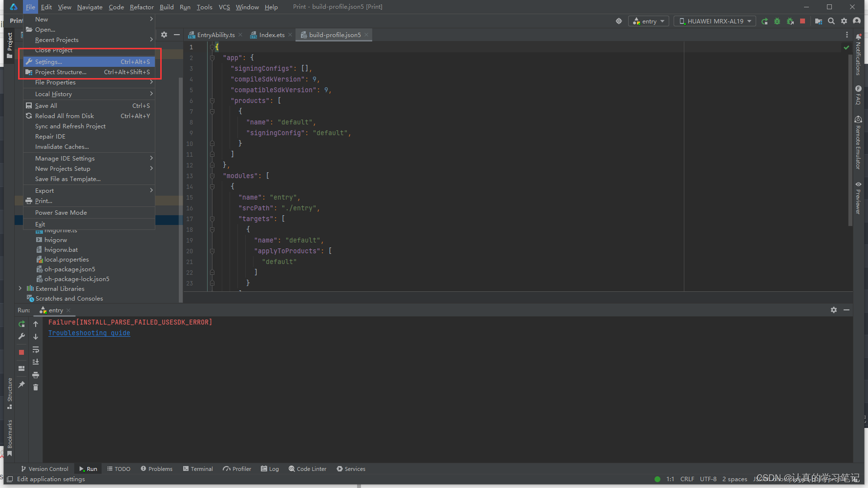Viewport: 868px width, 488px height.
Task: Pin the Run tab
Action: click(21, 385)
